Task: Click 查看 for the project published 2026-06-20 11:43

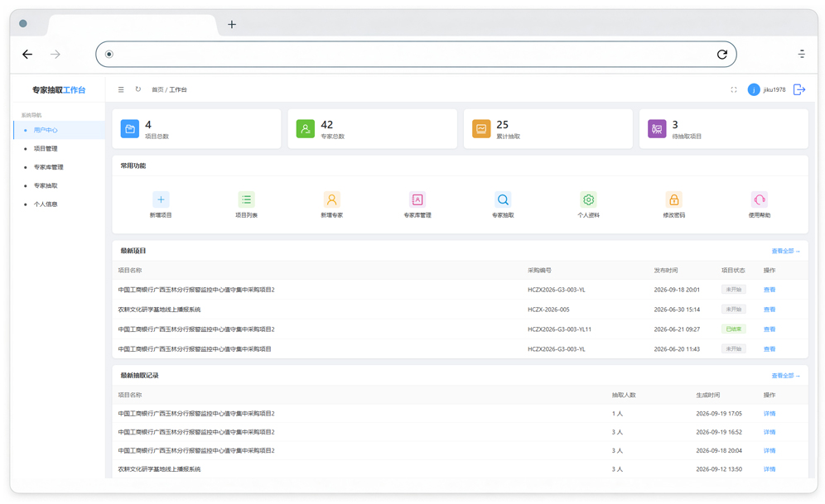Action: click(770, 349)
